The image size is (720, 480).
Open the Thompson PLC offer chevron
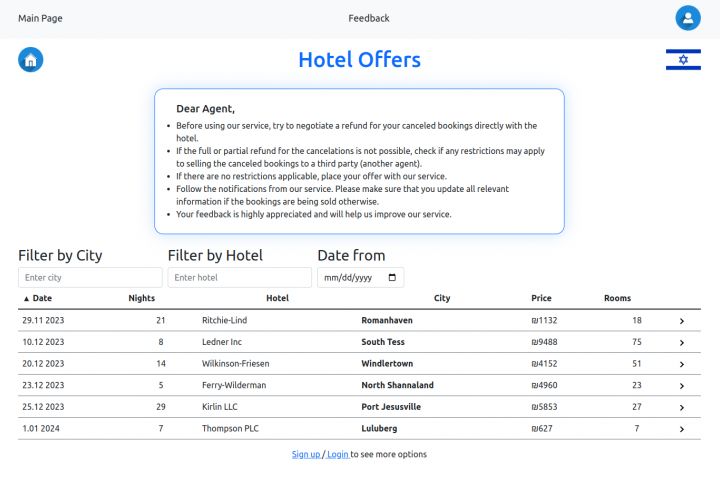coord(682,429)
